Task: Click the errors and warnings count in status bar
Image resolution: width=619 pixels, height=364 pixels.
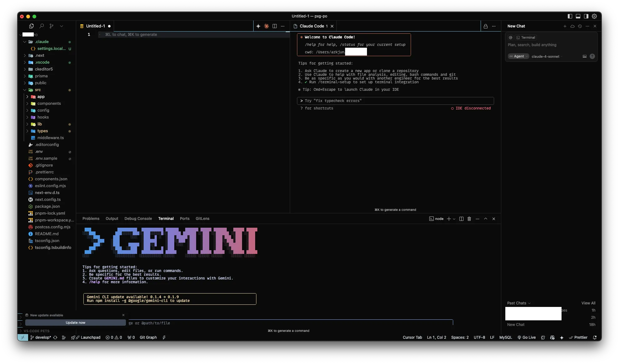Action: click(x=114, y=337)
